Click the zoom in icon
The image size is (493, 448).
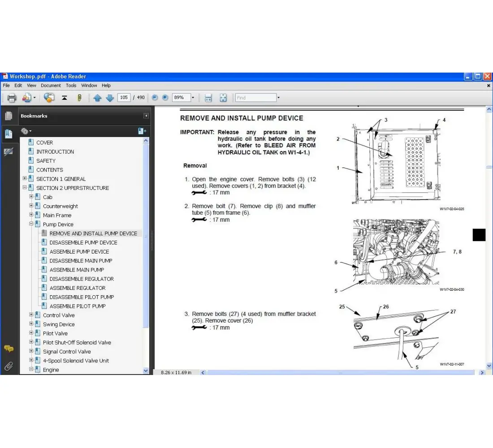pos(165,98)
